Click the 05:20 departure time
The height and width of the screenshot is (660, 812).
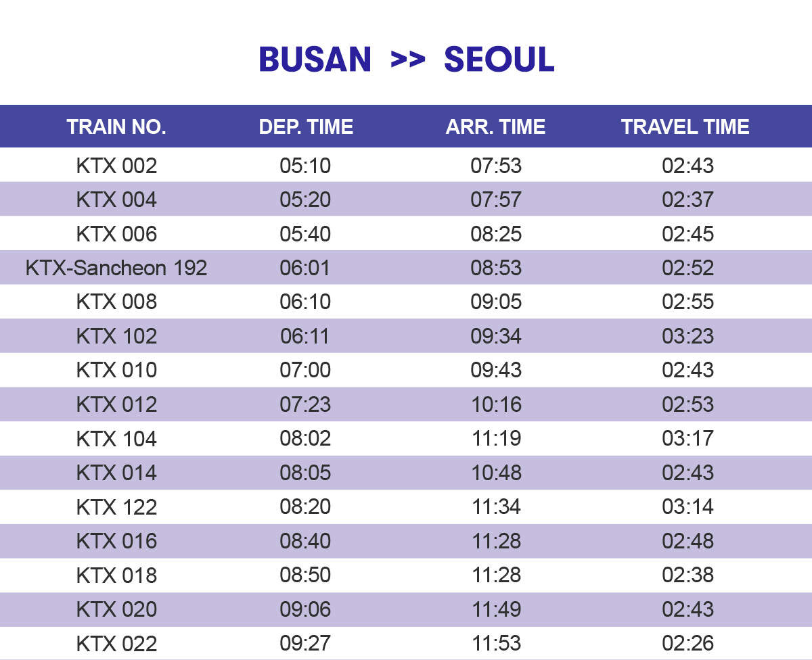[x=305, y=199]
